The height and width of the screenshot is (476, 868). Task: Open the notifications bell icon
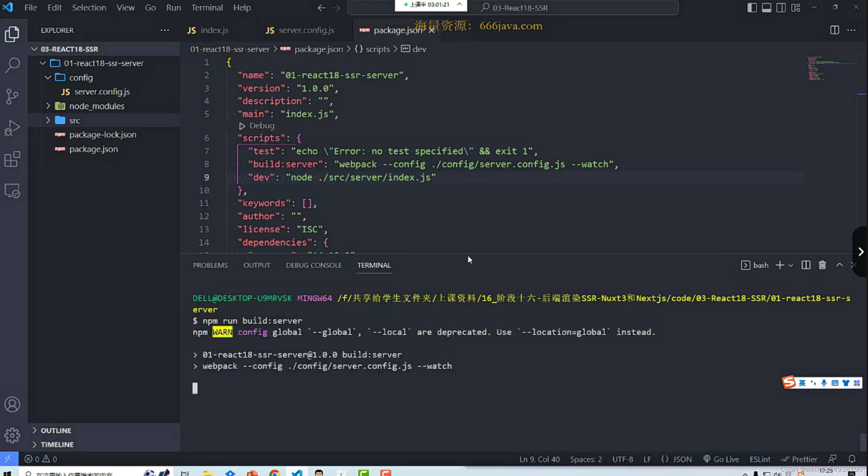click(852, 459)
